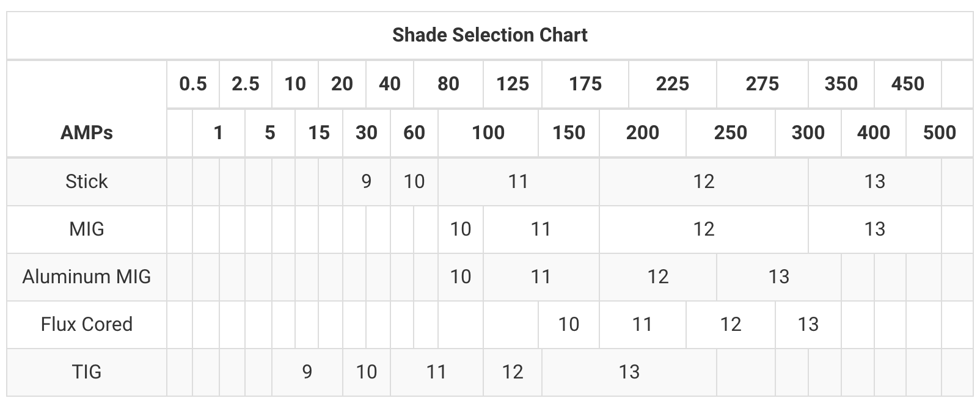Viewport: 980px width, 409px height.
Task: Select the TIG row label
Action: pos(87,372)
